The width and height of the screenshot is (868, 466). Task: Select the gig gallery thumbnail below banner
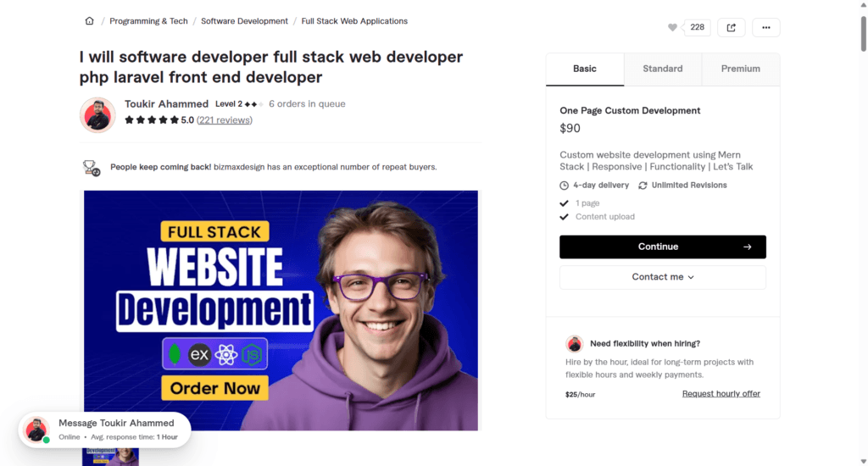pyautogui.click(x=111, y=458)
